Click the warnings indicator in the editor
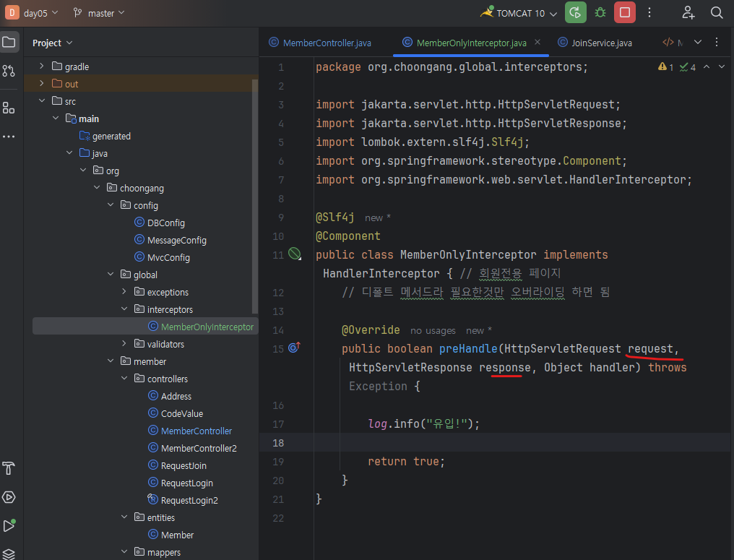The image size is (734, 560). tap(665, 67)
